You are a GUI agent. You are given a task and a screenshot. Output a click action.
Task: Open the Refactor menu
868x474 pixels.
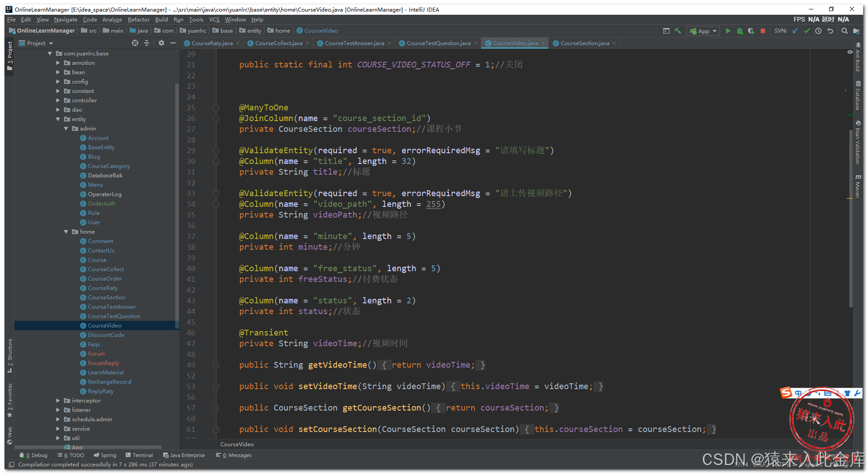(x=139, y=20)
